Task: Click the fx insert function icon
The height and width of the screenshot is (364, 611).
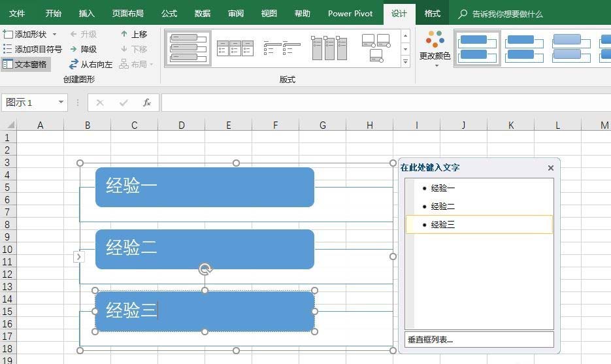Action: pos(147,103)
